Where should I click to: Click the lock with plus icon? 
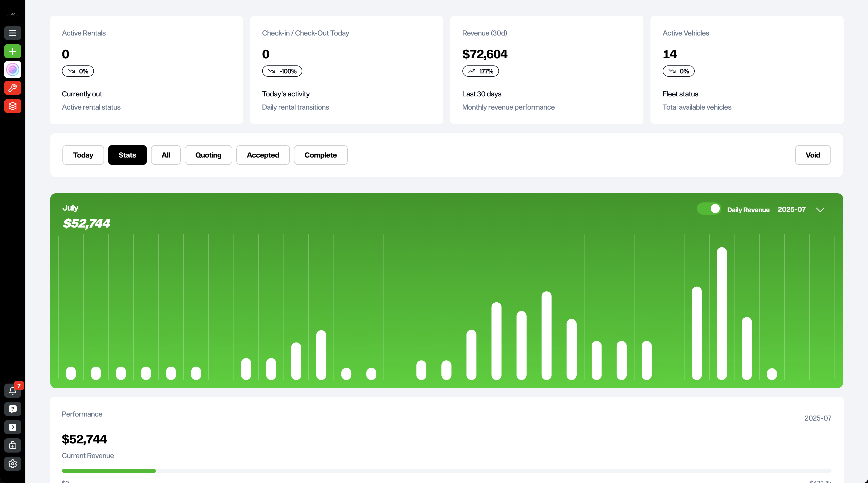click(x=12, y=445)
